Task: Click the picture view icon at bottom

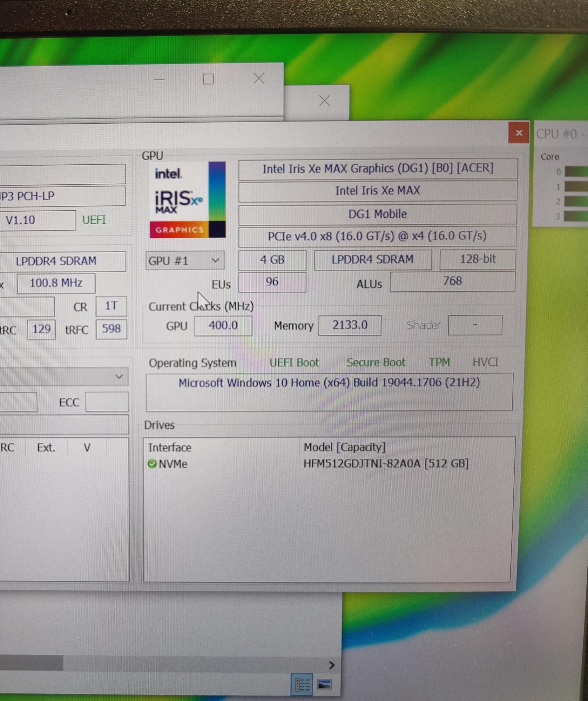Action: click(x=324, y=684)
